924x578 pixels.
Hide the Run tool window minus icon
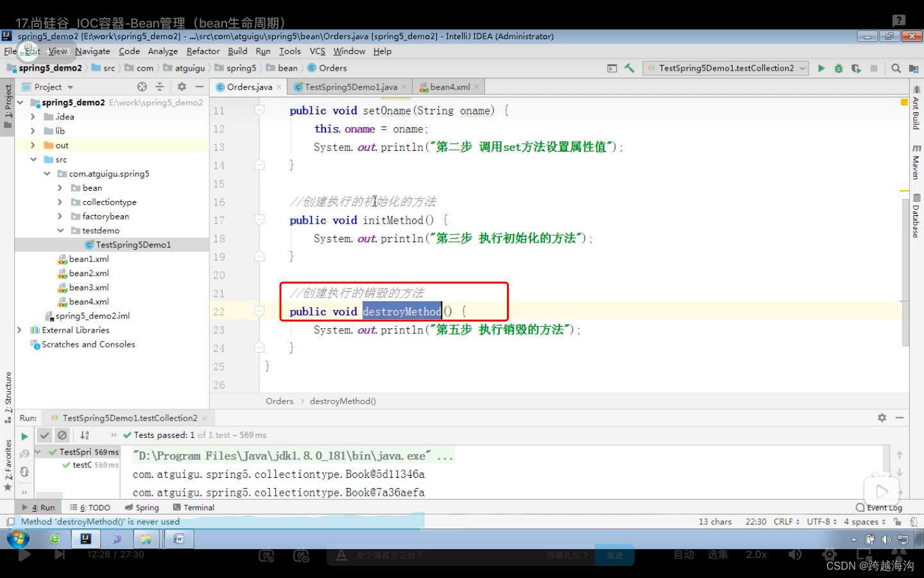coord(900,417)
